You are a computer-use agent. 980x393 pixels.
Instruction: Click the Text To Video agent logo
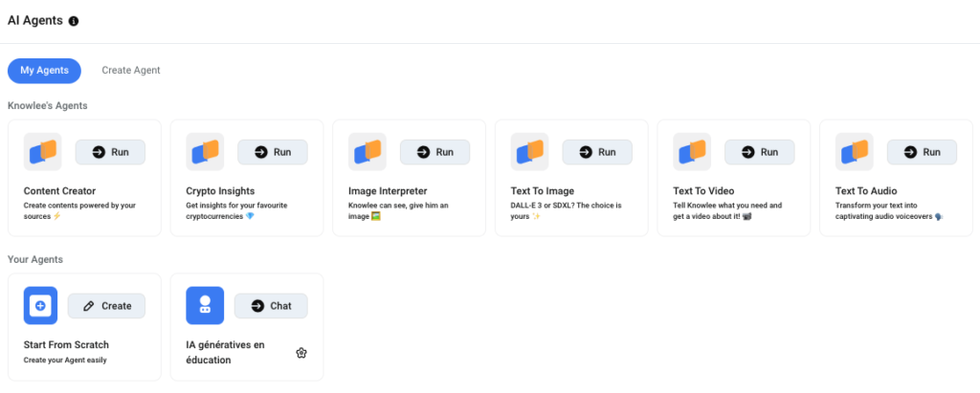click(692, 152)
